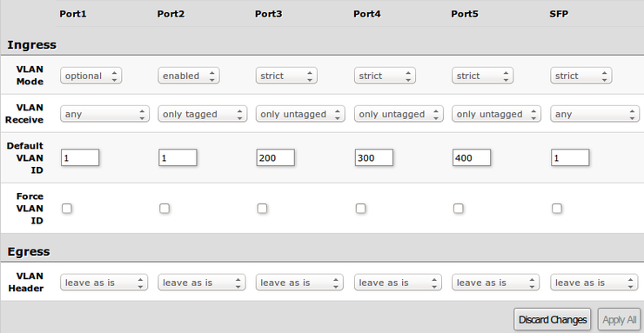The width and height of the screenshot is (644, 333).
Task: Click the Default VLAN ID row label
Action: (x=25, y=158)
